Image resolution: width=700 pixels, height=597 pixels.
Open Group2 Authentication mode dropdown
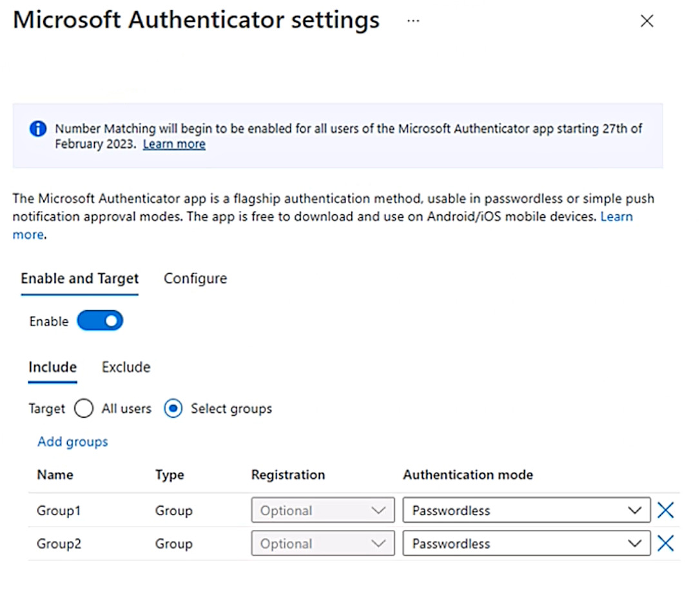coord(526,543)
